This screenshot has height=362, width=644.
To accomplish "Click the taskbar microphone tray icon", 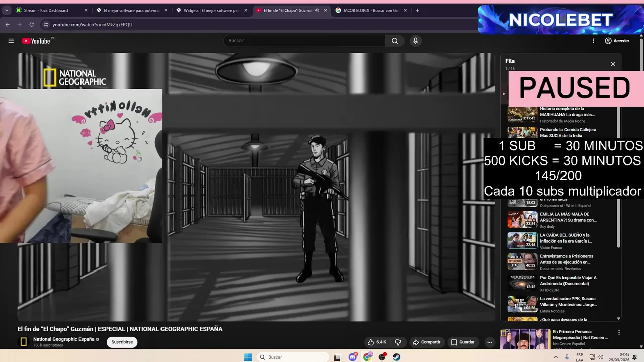I will (x=567, y=357).
